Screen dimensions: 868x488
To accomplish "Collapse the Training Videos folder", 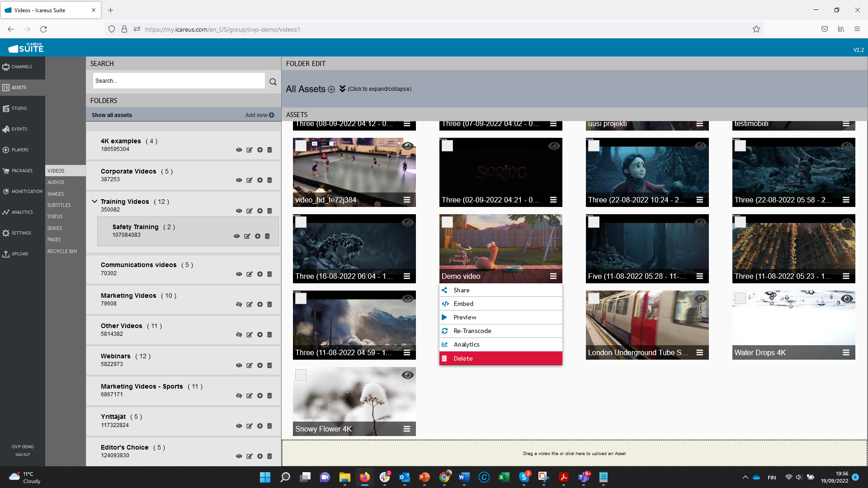I will coord(94,202).
